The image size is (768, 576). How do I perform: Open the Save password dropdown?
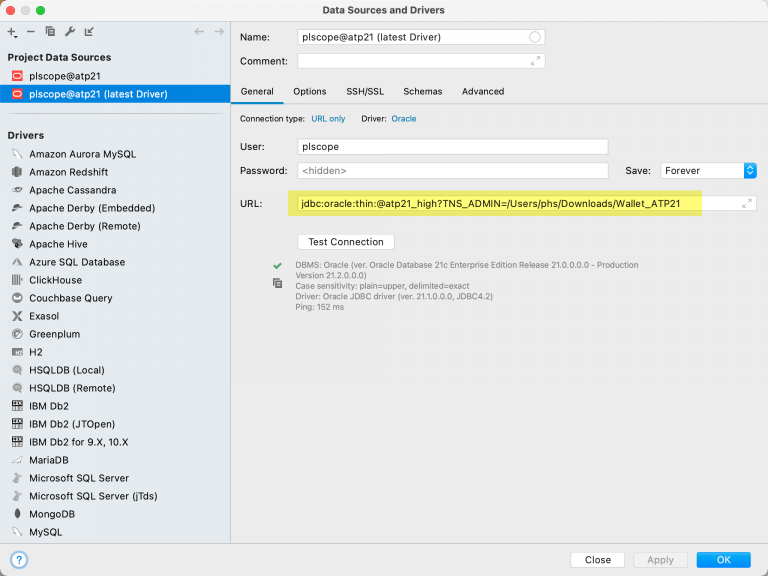749,171
